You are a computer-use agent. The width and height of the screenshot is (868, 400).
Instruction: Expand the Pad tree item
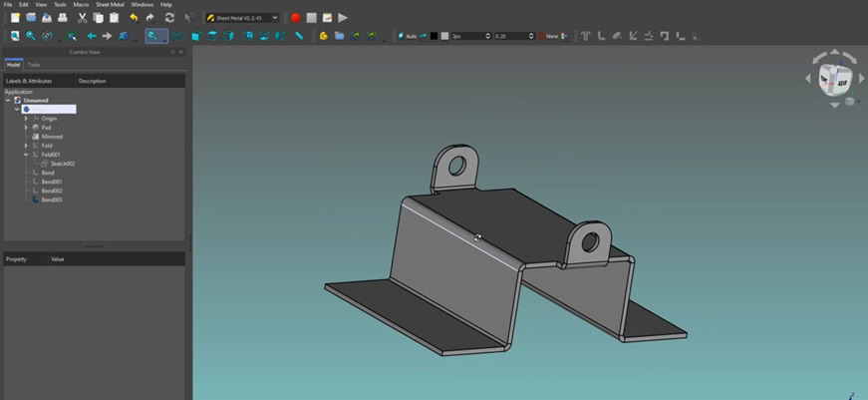[x=26, y=128]
